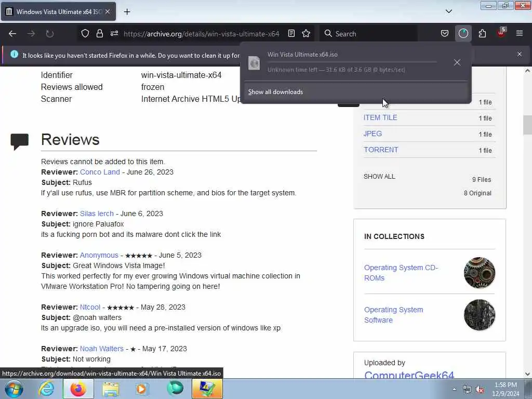Click the Reviews heading
The height and width of the screenshot is (399, 532).
tap(70, 139)
